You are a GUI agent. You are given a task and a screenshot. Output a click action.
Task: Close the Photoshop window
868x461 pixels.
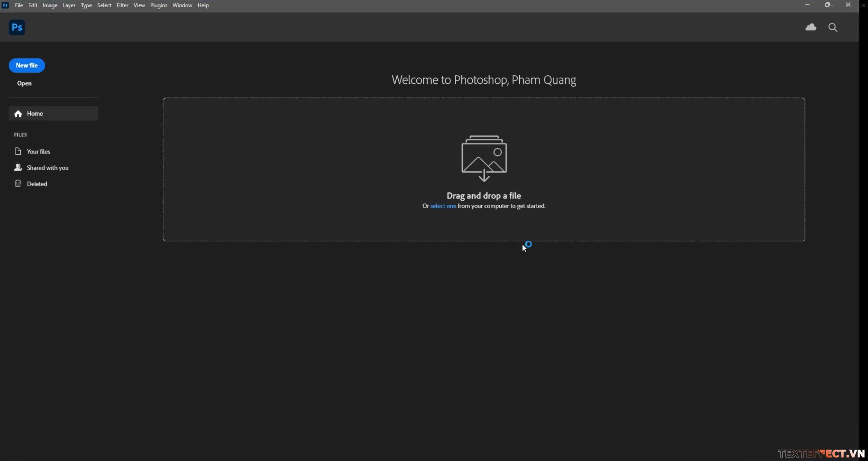(x=848, y=5)
